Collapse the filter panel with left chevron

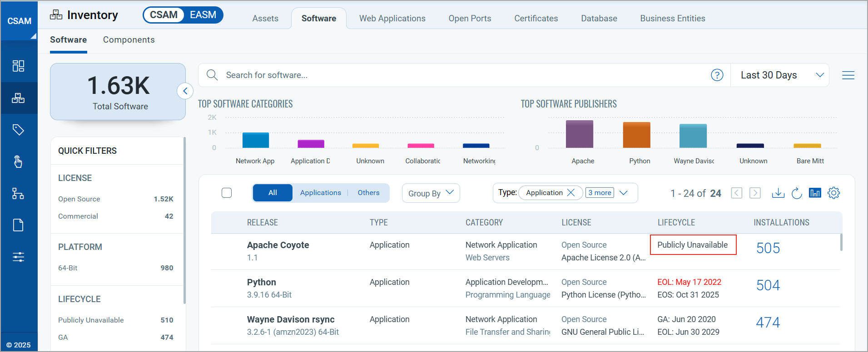click(185, 91)
